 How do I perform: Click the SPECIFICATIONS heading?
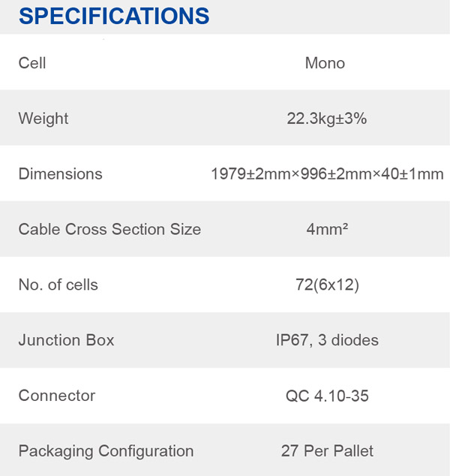point(114,15)
